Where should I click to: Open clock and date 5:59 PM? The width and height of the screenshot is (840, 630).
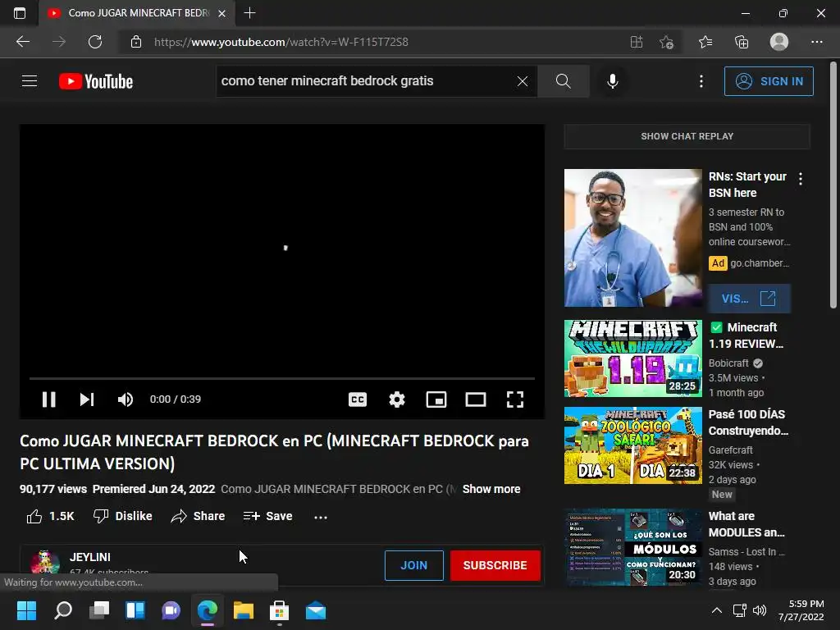801,610
